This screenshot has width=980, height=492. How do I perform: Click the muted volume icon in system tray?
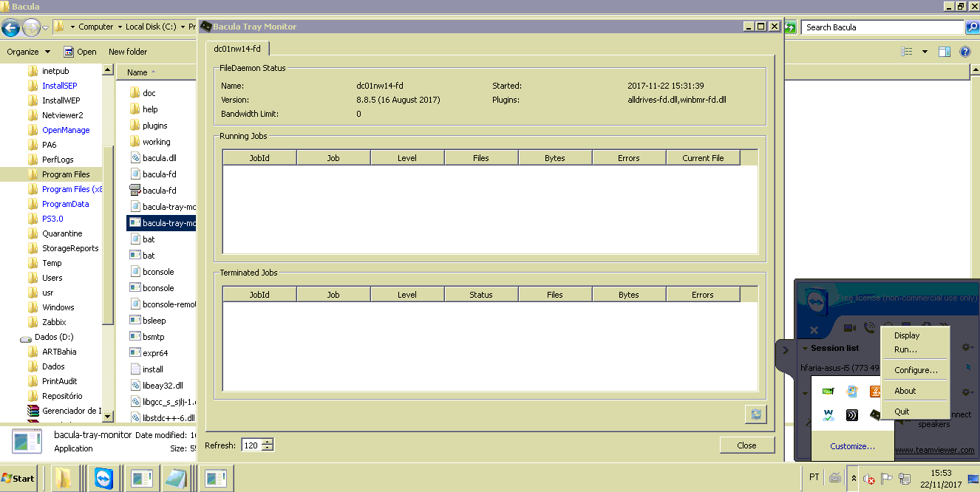point(869,479)
